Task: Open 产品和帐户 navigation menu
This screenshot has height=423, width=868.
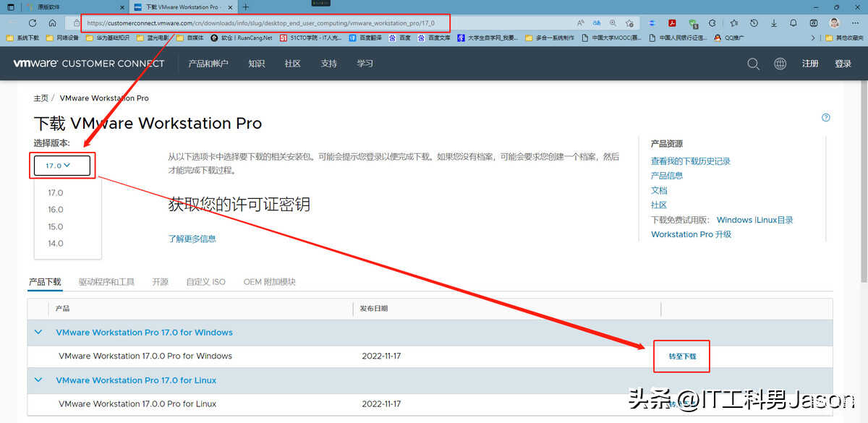Action: click(208, 64)
